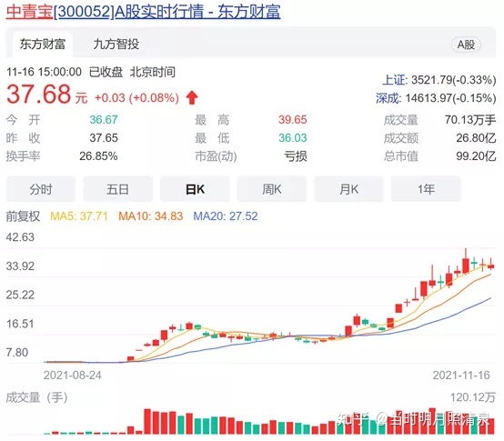Select the 五日 chart tab

tap(117, 189)
